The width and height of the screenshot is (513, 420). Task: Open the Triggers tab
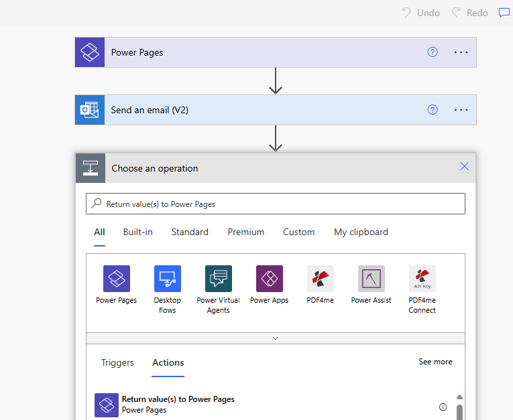pyautogui.click(x=117, y=362)
